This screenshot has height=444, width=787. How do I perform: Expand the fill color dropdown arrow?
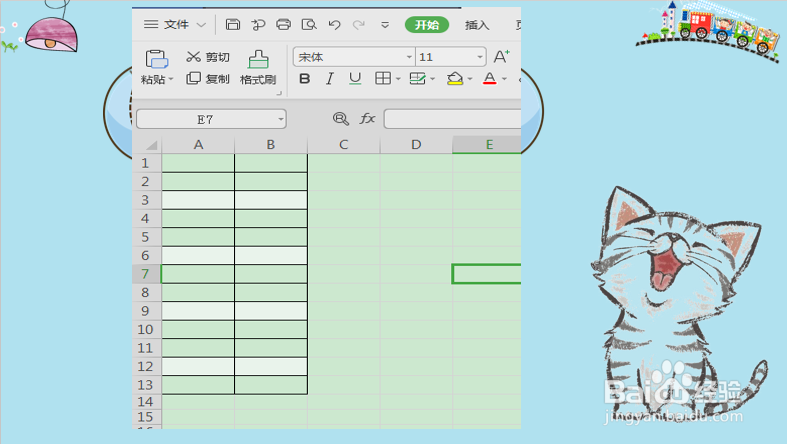pyautogui.click(x=470, y=79)
